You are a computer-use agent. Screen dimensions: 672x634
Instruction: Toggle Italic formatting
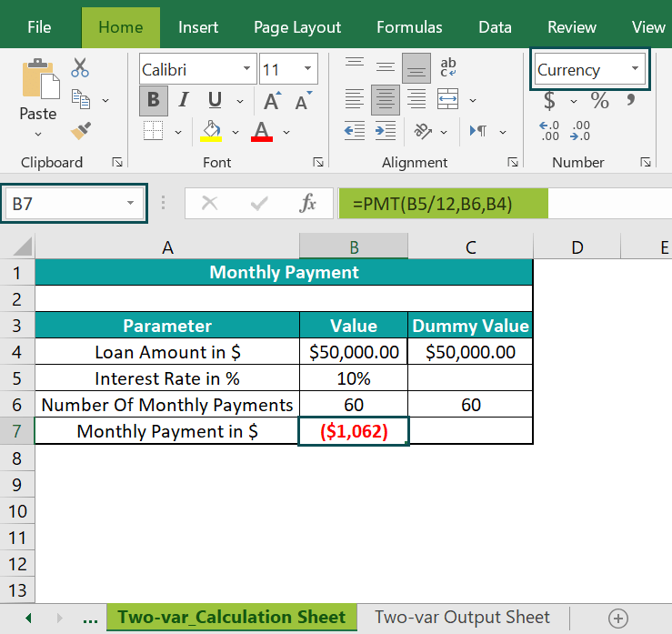[184, 100]
